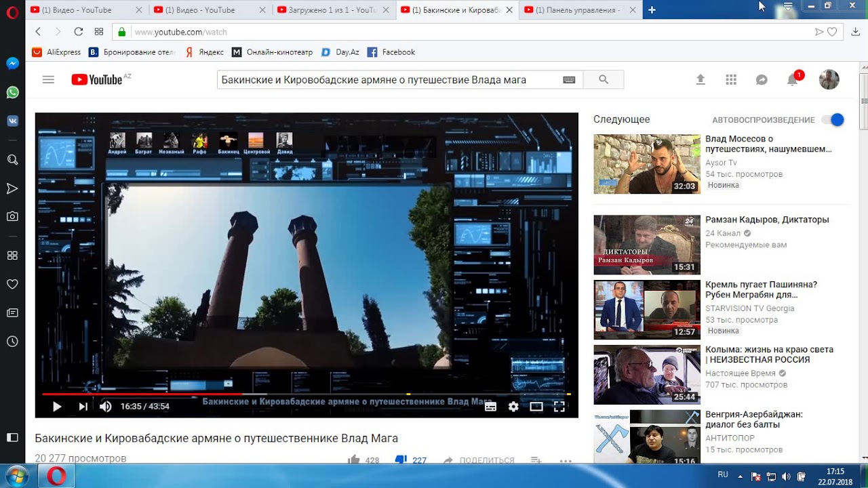The image size is (868, 488).
Task: Open Яндекс bookmark
Action: coord(204,52)
